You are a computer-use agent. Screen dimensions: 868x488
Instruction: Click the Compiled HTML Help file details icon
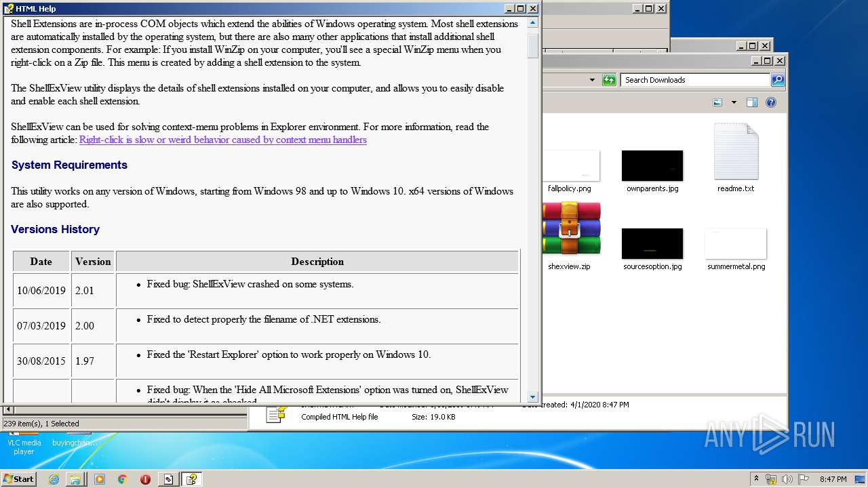coord(275,415)
